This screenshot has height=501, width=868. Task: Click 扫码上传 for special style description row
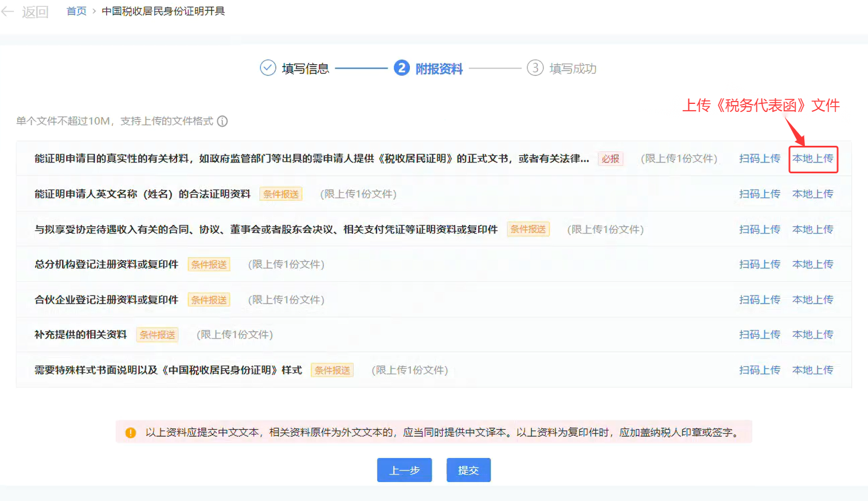click(x=759, y=370)
